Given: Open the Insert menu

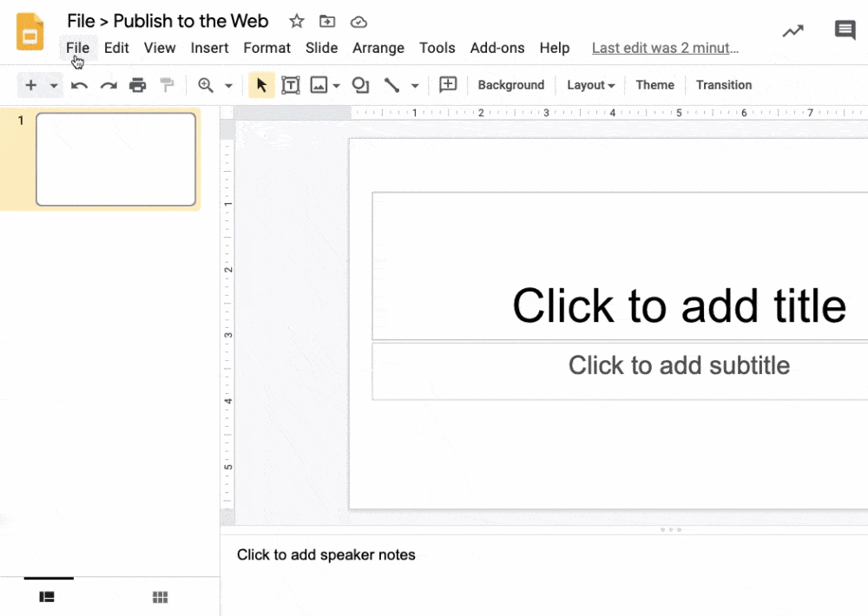Looking at the screenshot, I should (209, 48).
